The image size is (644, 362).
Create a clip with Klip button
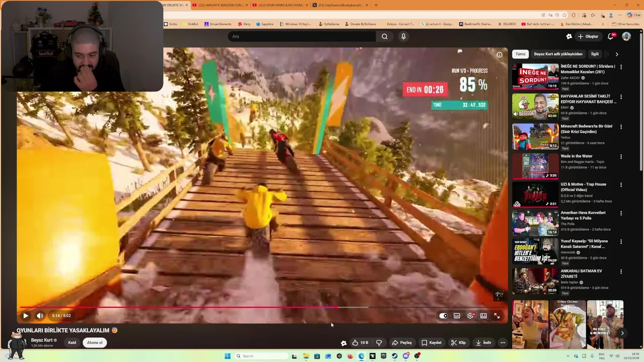[458, 342]
